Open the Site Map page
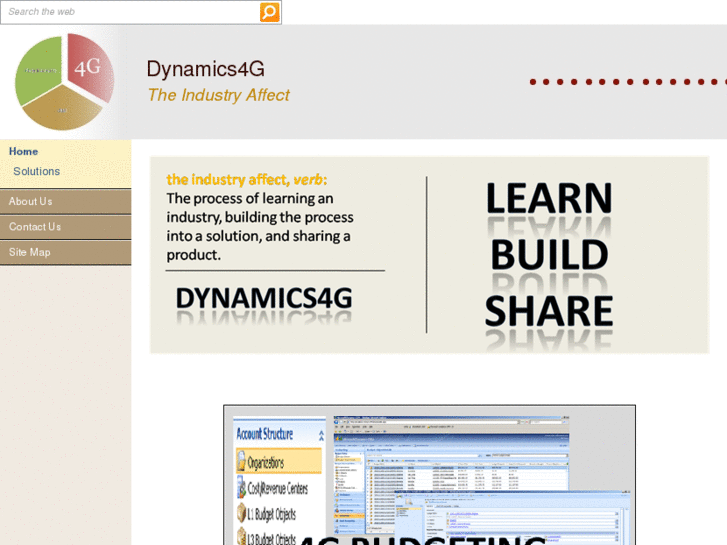Image resolution: width=727 pixels, height=545 pixels. [x=65, y=252]
